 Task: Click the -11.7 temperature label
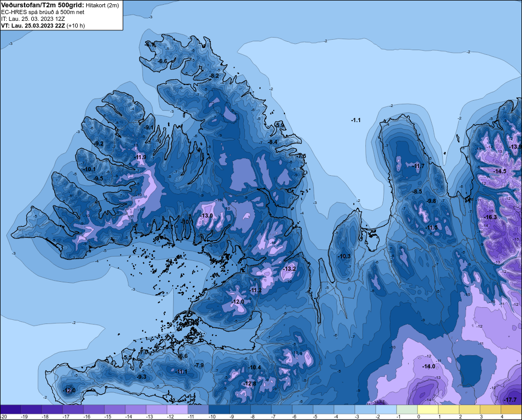pos(419,166)
